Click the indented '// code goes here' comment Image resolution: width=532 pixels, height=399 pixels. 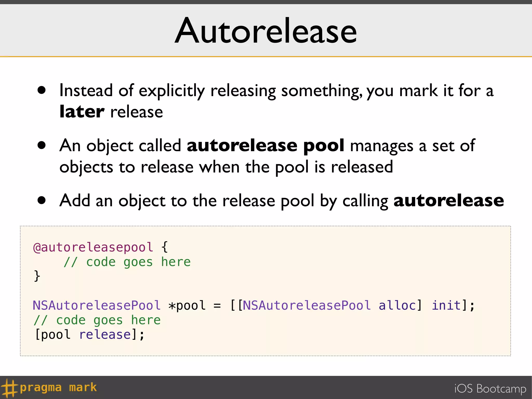(127, 262)
